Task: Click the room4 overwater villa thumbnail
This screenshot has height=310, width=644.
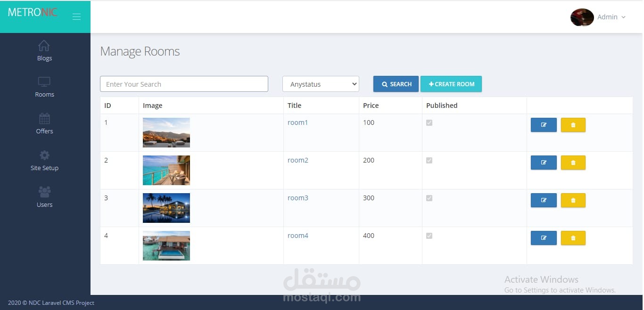Action: tap(166, 245)
